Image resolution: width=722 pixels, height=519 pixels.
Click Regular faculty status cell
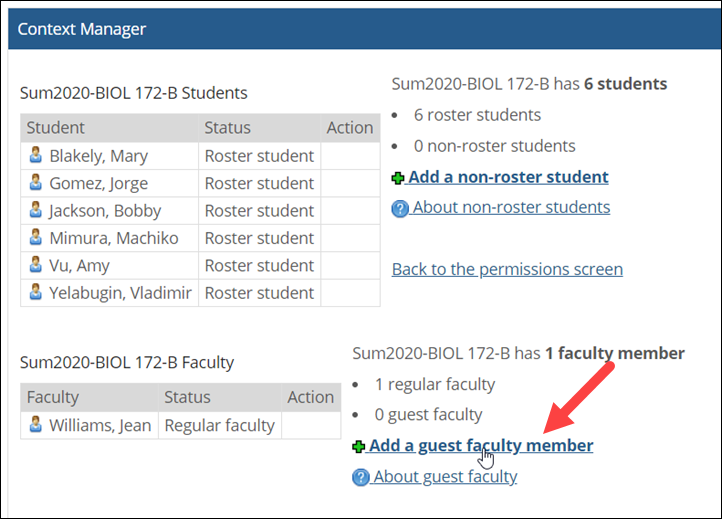pos(220,425)
